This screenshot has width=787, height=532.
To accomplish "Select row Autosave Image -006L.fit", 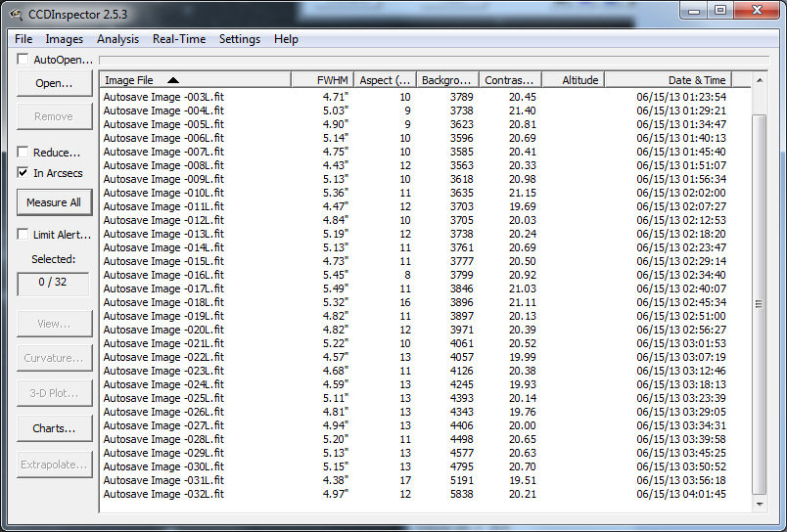I will pyautogui.click(x=425, y=138).
